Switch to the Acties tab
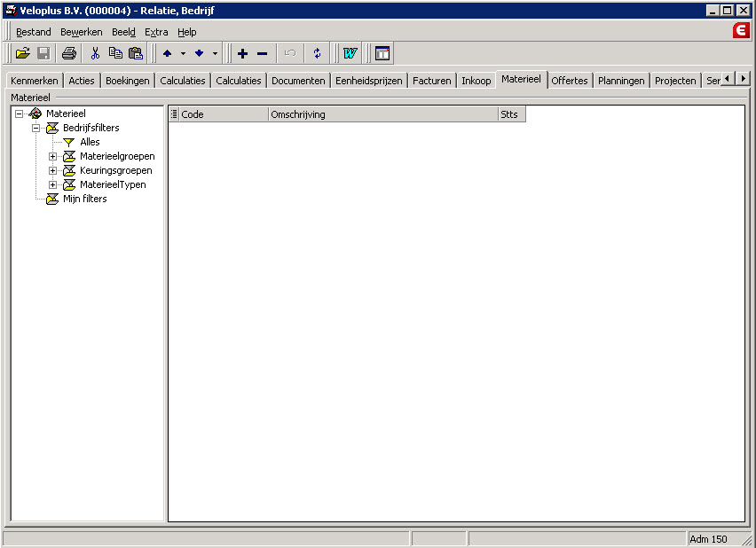This screenshot has width=756, height=548. pos(82,81)
